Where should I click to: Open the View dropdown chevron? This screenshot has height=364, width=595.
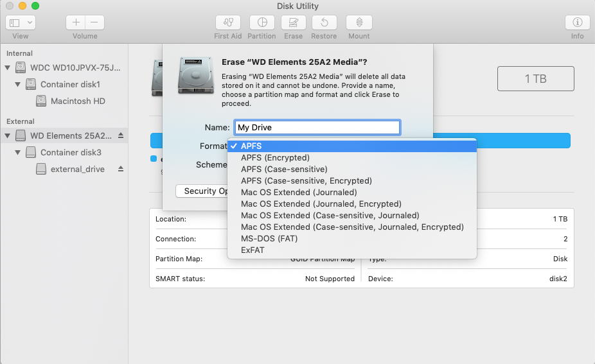coord(30,22)
